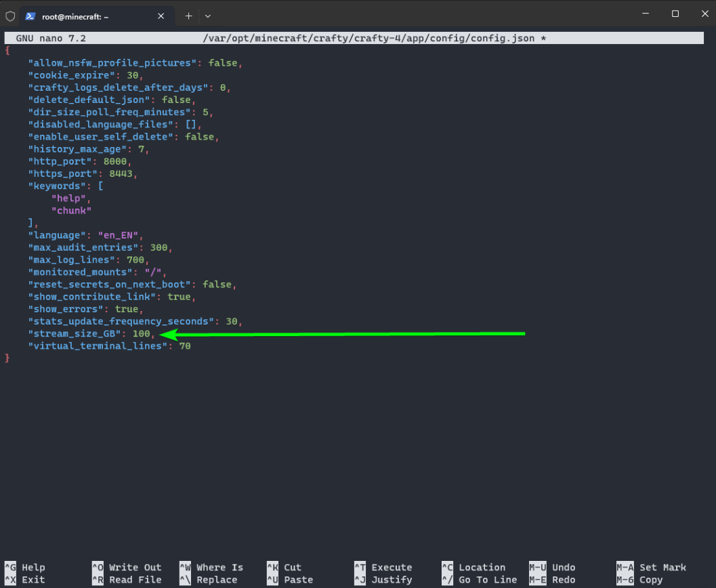This screenshot has width=716, height=588.
Task: Click the Go To Line shortcut label
Action: coord(487,580)
